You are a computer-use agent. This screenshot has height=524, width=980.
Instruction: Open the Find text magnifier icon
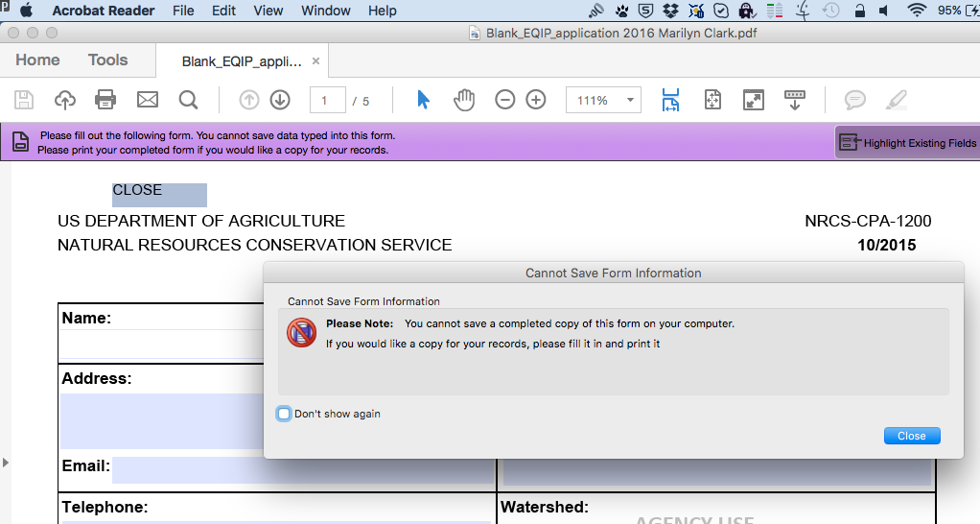click(188, 100)
